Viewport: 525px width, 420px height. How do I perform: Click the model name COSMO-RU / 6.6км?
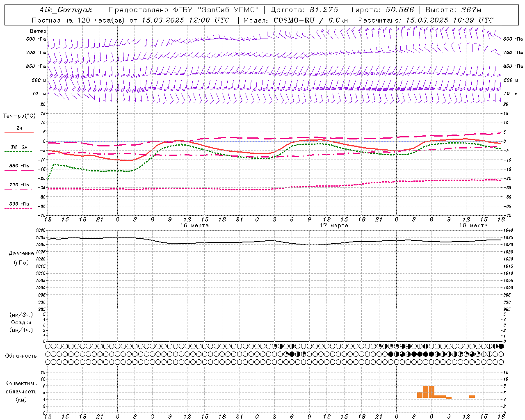[311, 20]
